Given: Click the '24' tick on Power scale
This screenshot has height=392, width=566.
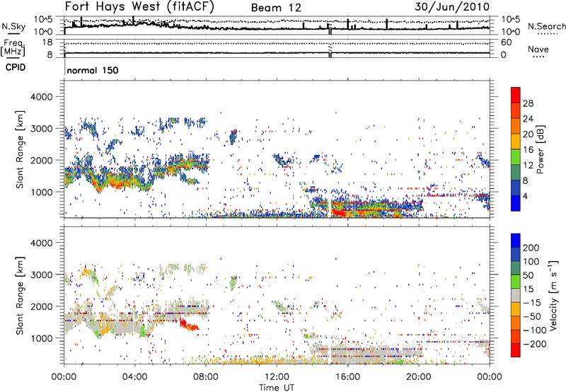Looking at the screenshot, I should [528, 119].
